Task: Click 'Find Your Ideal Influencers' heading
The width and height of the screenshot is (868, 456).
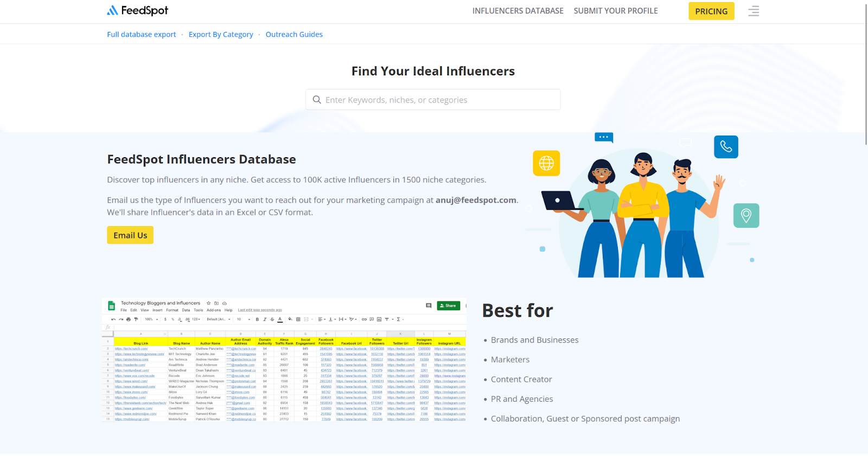Action: pos(433,71)
